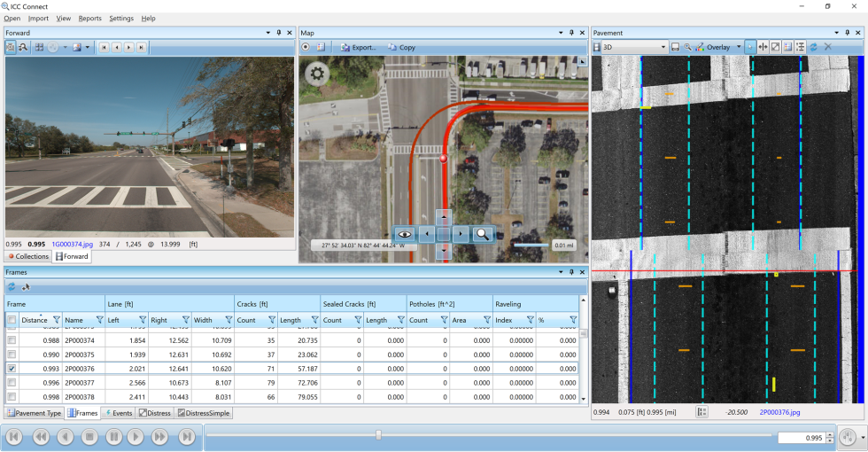This screenshot has width=868, height=452.
Task: Click the zoom-search icon in Forward toolbar
Action: tap(24, 47)
